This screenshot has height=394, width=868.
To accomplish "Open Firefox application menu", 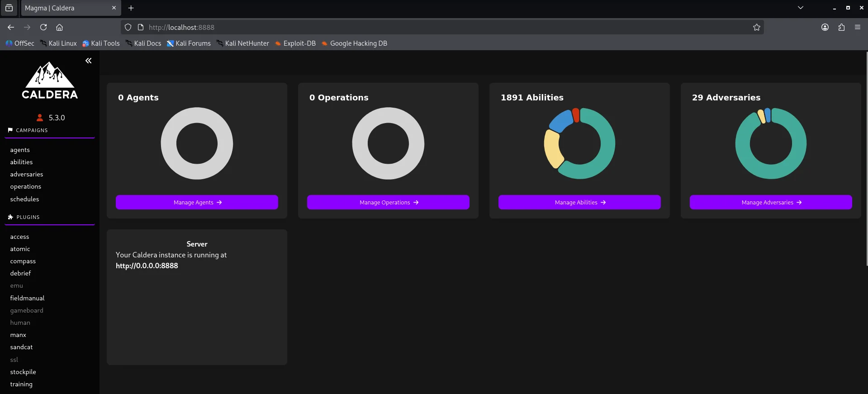I will coord(858,27).
